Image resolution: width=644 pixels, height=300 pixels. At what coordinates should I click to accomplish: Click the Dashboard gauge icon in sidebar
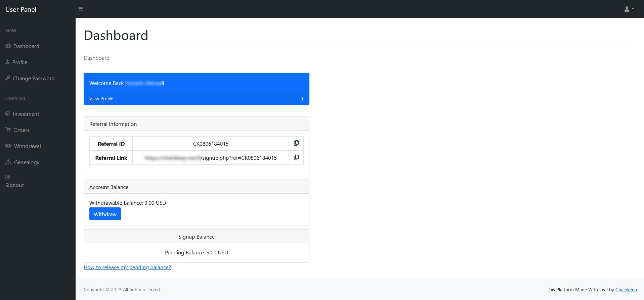(x=8, y=46)
